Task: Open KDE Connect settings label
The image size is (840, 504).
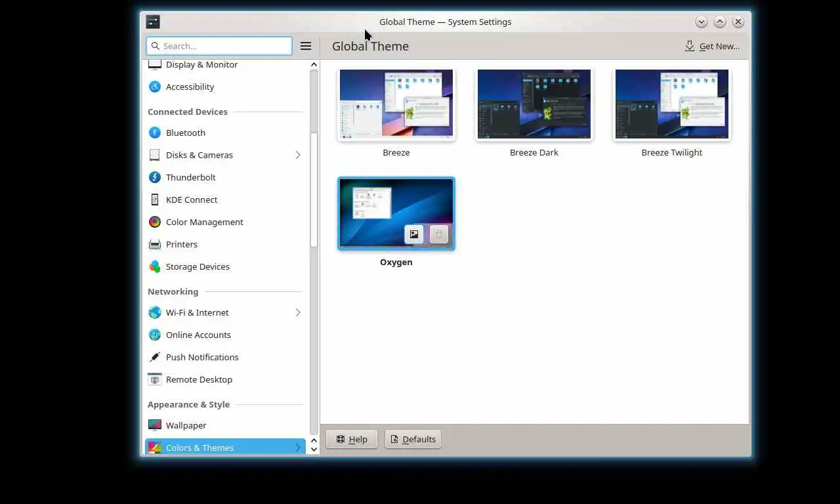Action: pyautogui.click(x=192, y=199)
